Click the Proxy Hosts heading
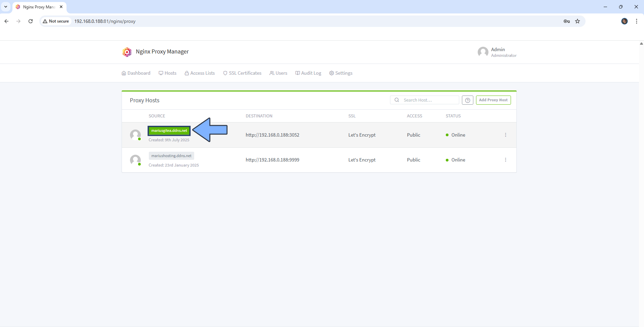The image size is (644, 327). (144, 100)
